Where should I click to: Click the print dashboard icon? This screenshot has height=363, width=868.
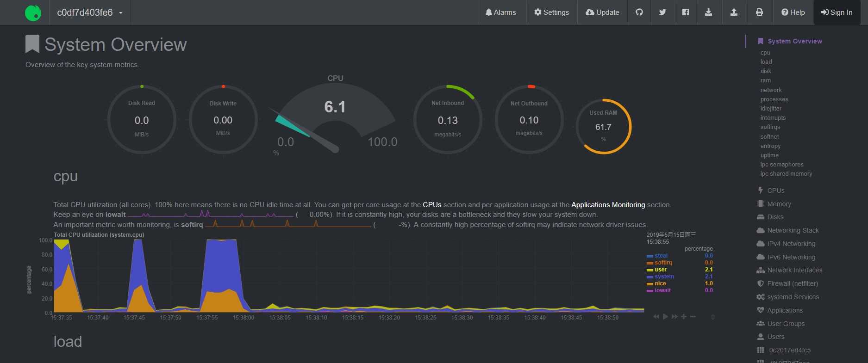[759, 12]
